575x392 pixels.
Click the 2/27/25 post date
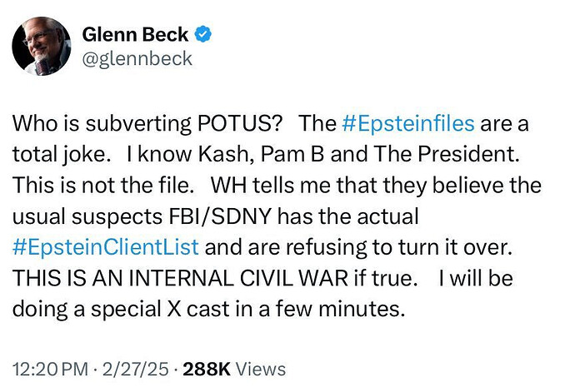pyautogui.click(x=136, y=369)
